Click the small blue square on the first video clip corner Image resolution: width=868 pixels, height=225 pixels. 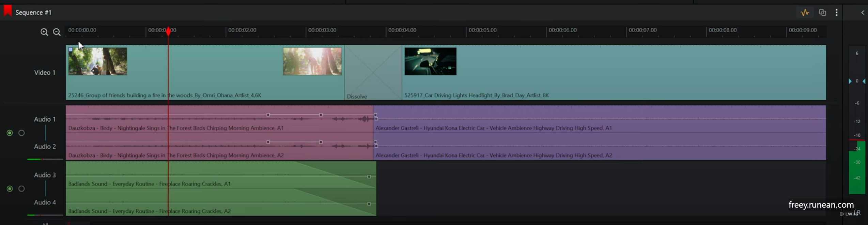click(71, 49)
